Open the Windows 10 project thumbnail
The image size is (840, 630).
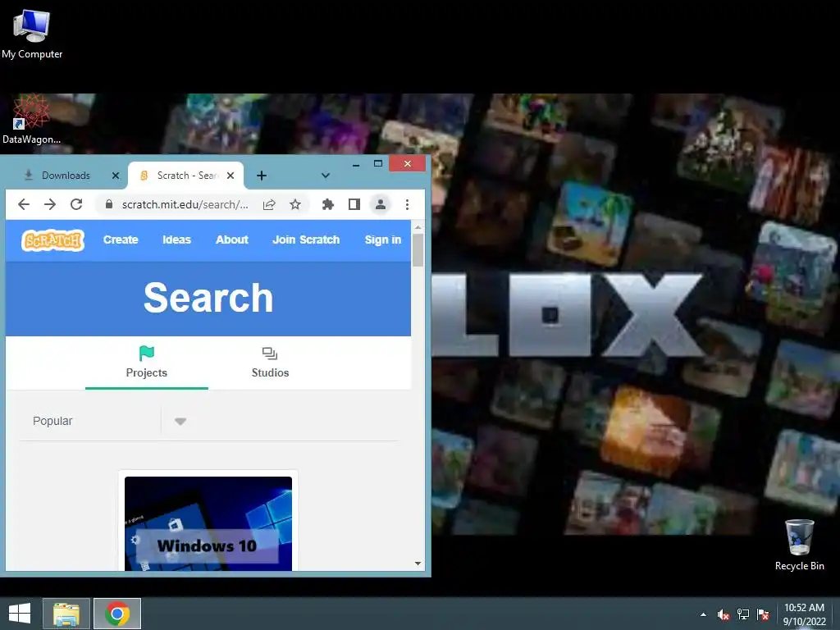(208, 523)
